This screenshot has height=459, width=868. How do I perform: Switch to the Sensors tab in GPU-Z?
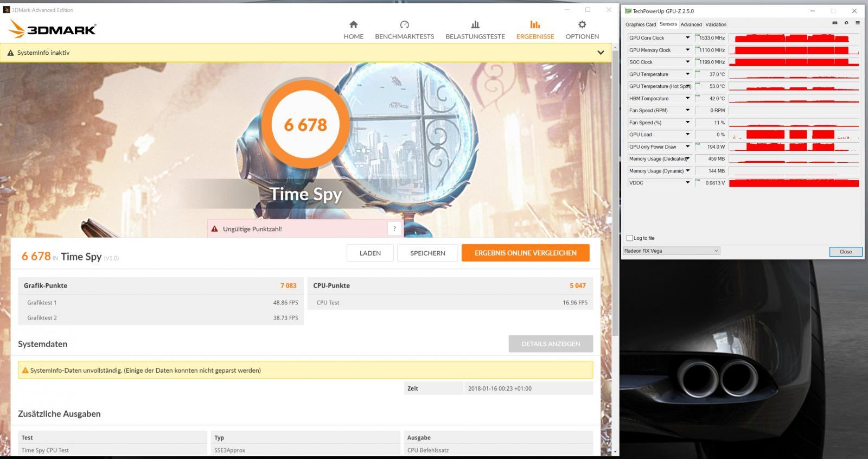[x=668, y=24]
